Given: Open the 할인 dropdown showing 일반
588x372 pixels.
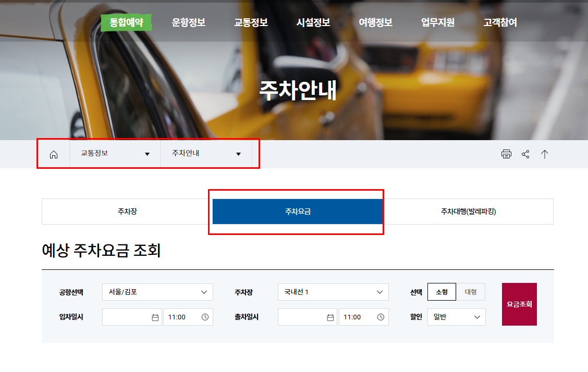Looking at the screenshot, I should point(456,317).
